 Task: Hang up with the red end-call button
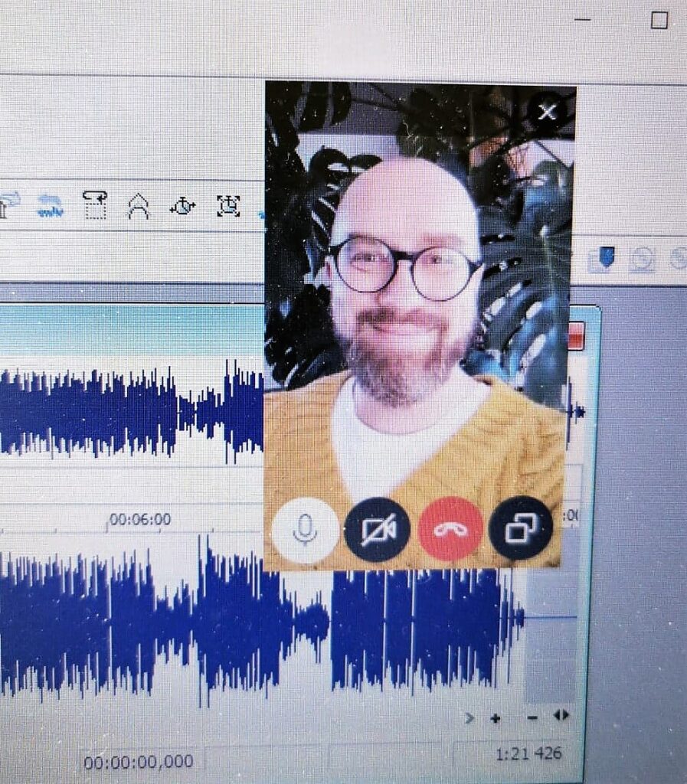pos(450,529)
